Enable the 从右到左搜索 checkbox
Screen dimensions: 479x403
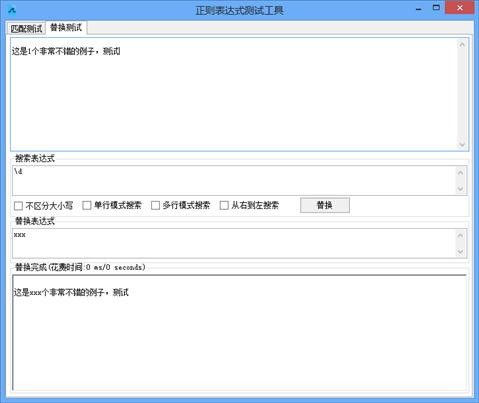(224, 205)
